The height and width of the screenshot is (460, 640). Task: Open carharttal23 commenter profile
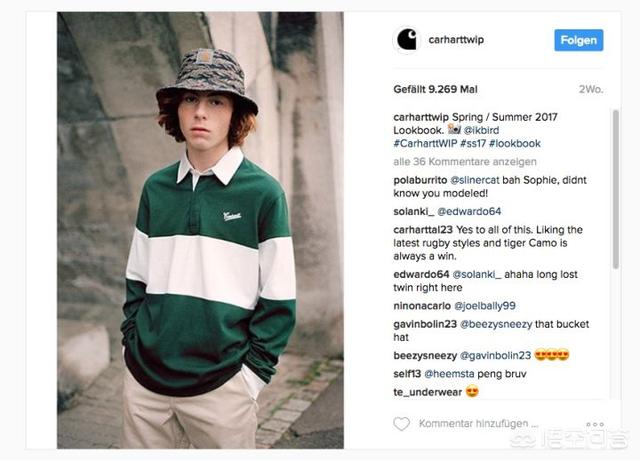click(x=425, y=230)
